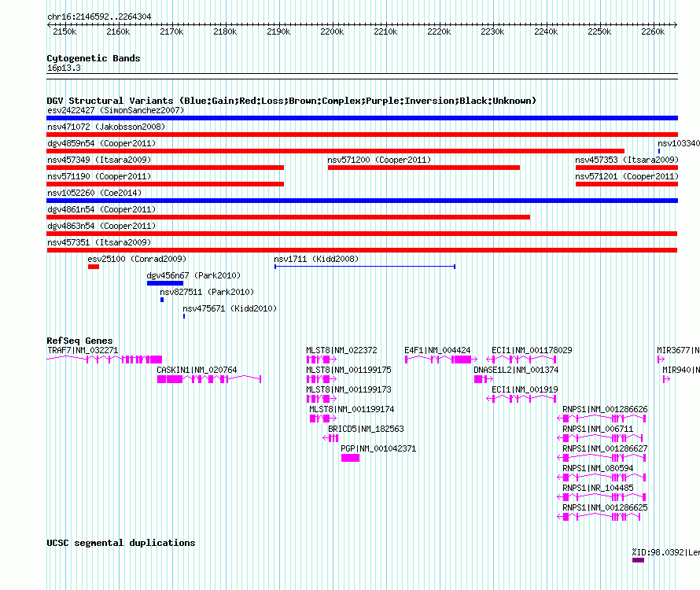Select the nsv457351 (Itsara2009) label
This screenshot has height=590, width=700.
[99, 242]
